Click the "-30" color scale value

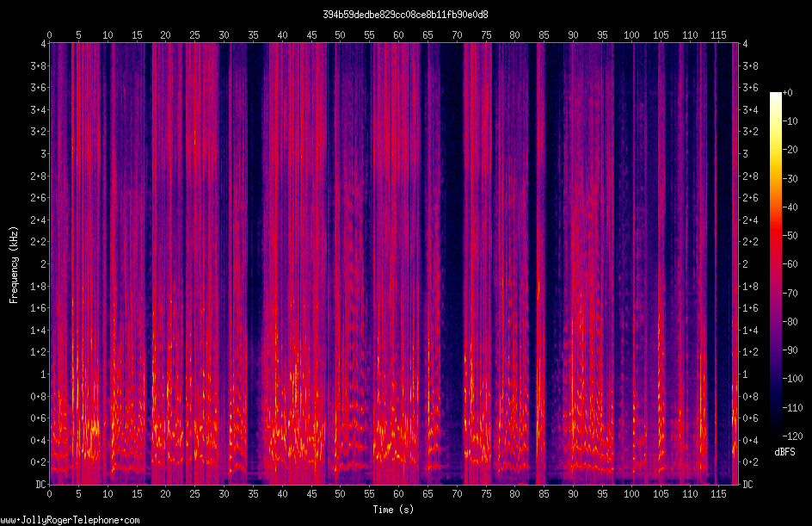[790, 179]
